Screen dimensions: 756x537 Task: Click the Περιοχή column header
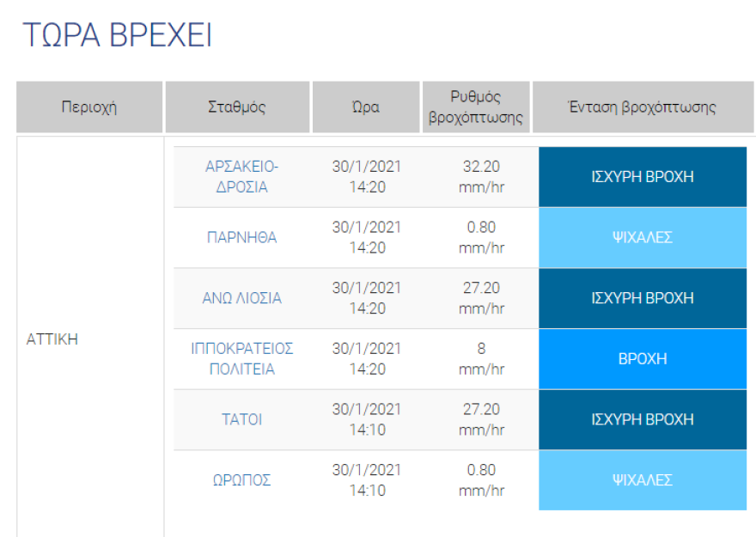89,107
